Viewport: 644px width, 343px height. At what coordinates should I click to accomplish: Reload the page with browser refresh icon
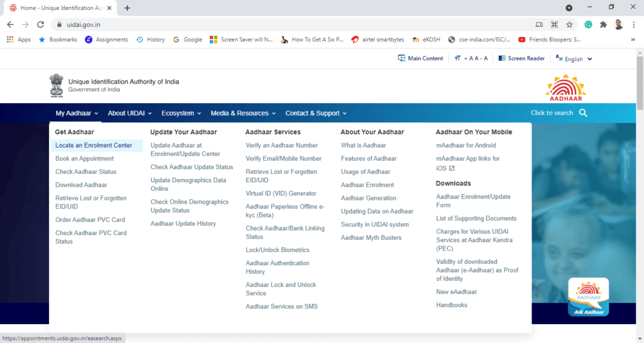tap(41, 24)
